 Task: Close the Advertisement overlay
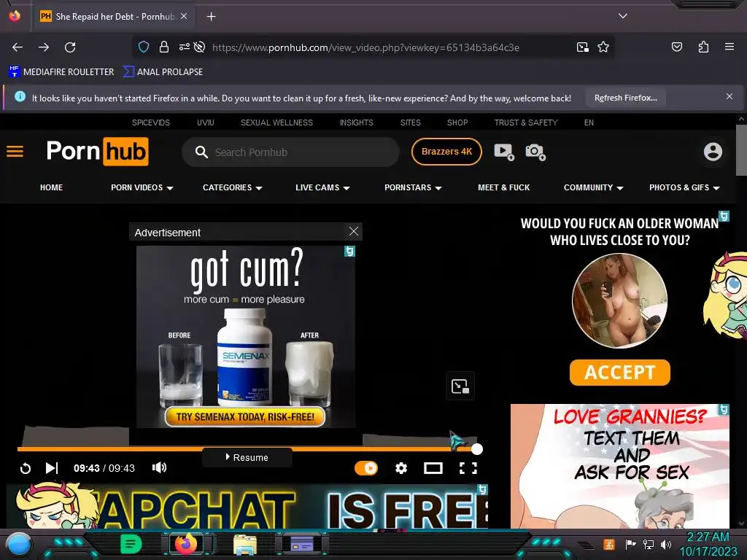click(354, 231)
